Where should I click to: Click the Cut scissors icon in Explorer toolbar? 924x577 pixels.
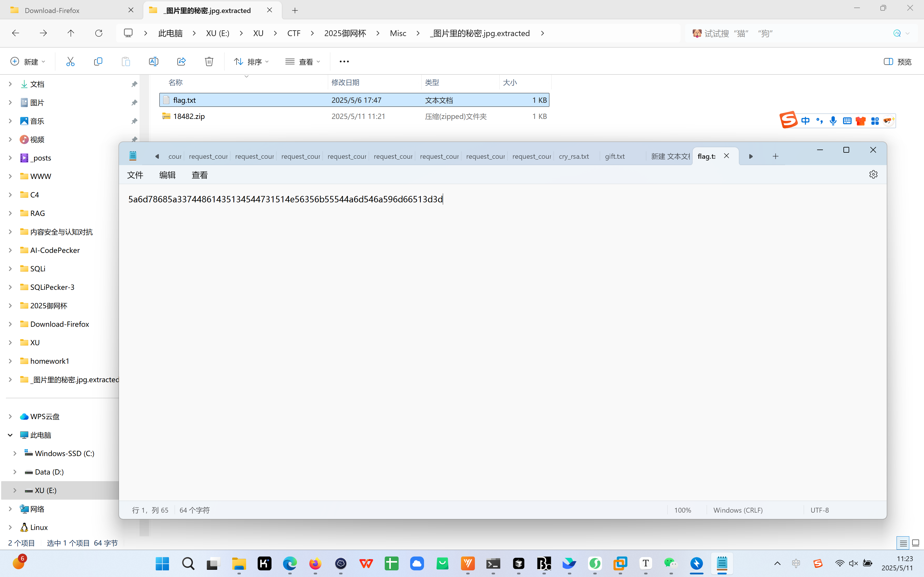(70, 61)
